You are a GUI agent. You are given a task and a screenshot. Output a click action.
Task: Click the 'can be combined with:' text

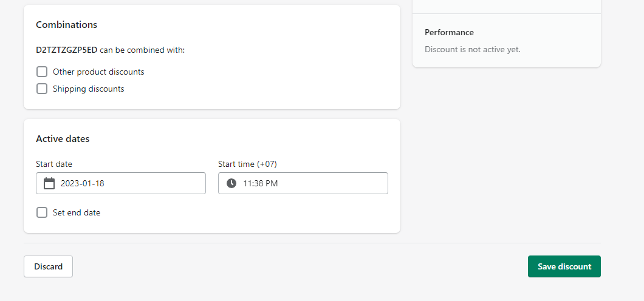[142, 50]
